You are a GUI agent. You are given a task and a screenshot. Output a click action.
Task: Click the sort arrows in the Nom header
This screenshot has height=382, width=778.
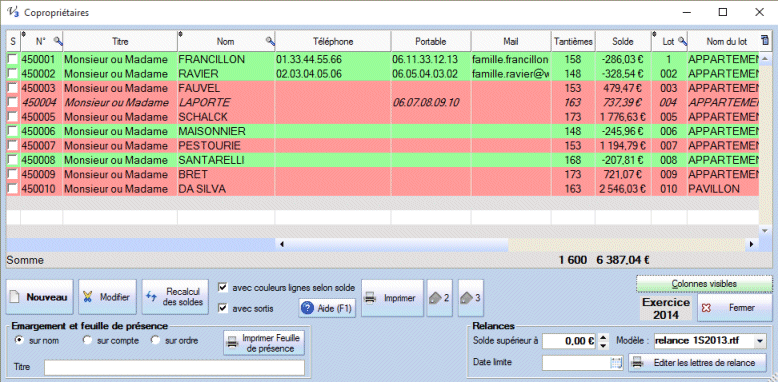pos(181,35)
